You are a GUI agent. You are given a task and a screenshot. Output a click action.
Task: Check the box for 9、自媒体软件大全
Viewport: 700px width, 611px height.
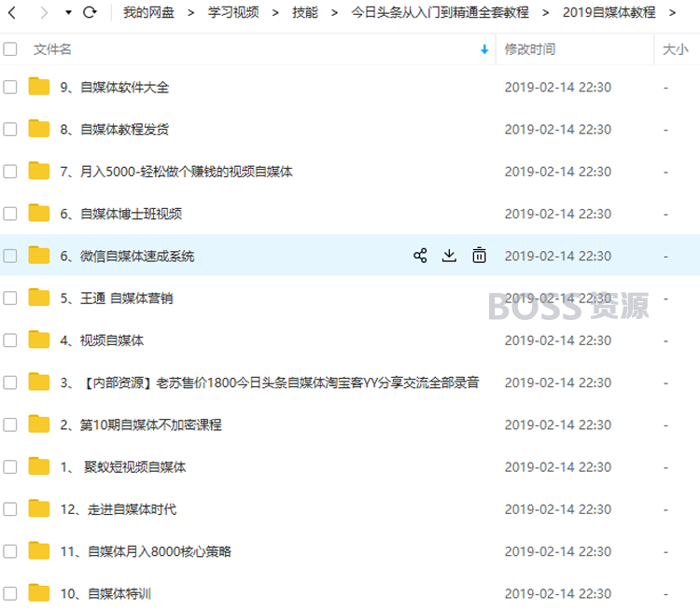point(10,87)
